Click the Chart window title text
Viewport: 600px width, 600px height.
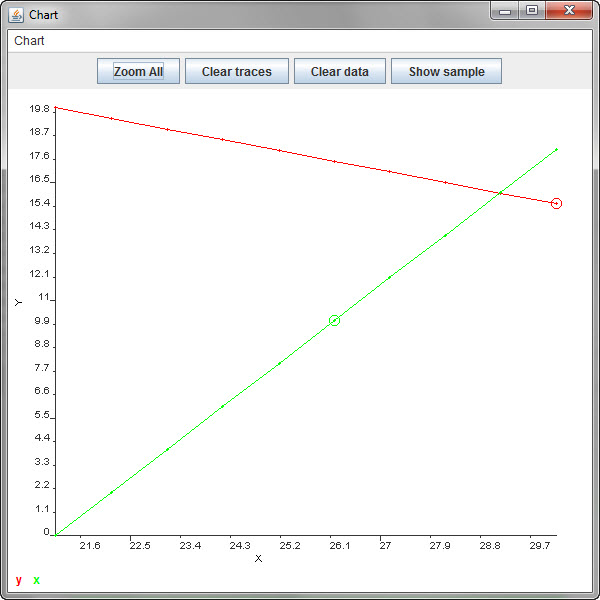tap(43, 15)
